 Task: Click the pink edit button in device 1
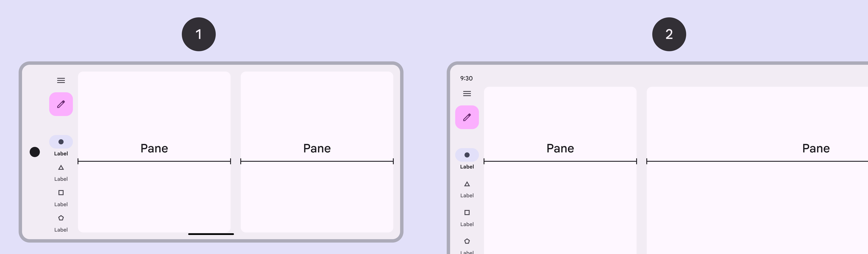61,104
